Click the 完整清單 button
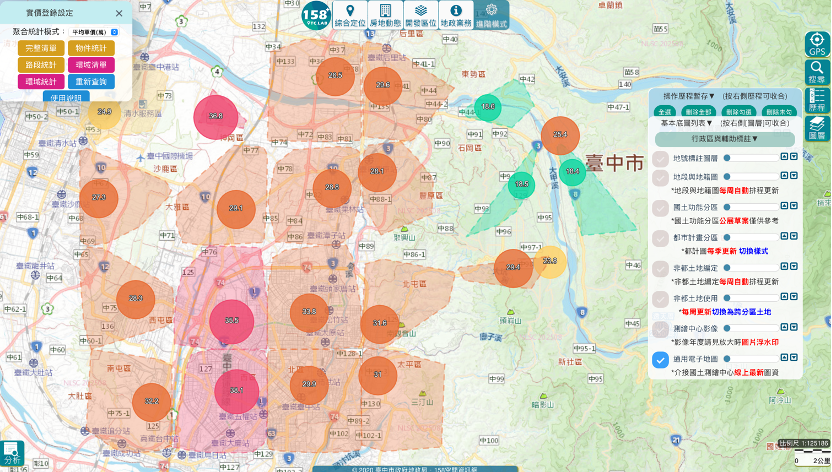 tap(41, 48)
